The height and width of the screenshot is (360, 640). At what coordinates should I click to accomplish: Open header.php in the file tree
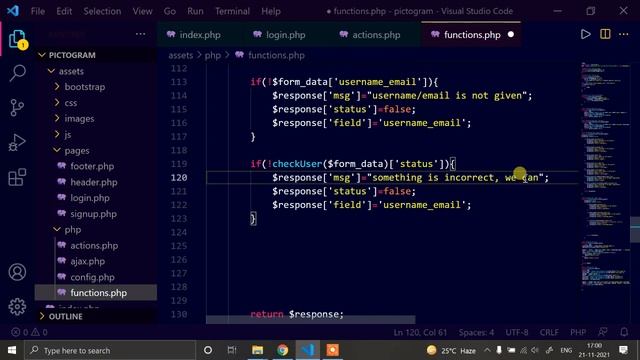[x=93, y=182]
